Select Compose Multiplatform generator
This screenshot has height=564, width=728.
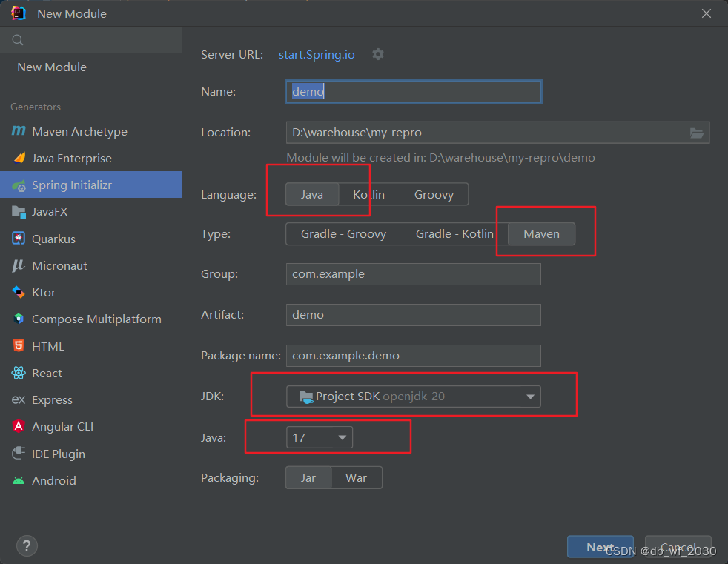(91, 319)
